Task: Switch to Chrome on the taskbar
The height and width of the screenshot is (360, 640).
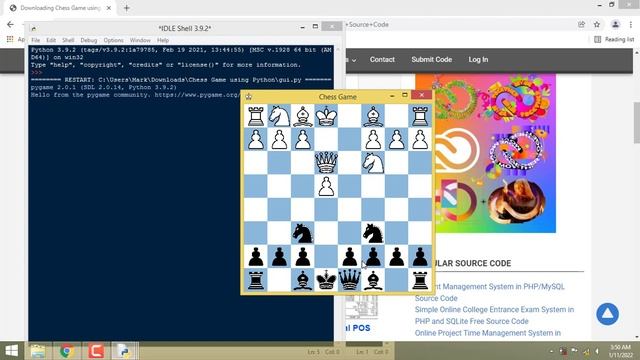Action: pos(67,351)
